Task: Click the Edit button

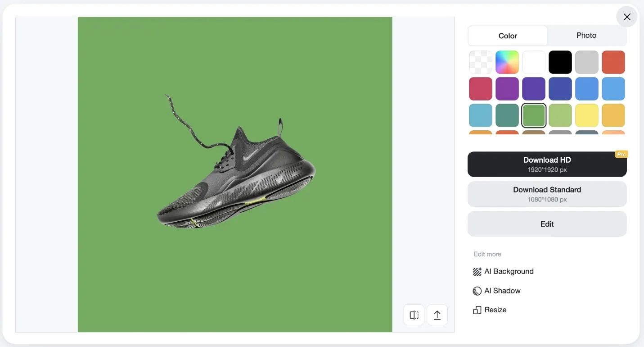Action: click(x=547, y=224)
